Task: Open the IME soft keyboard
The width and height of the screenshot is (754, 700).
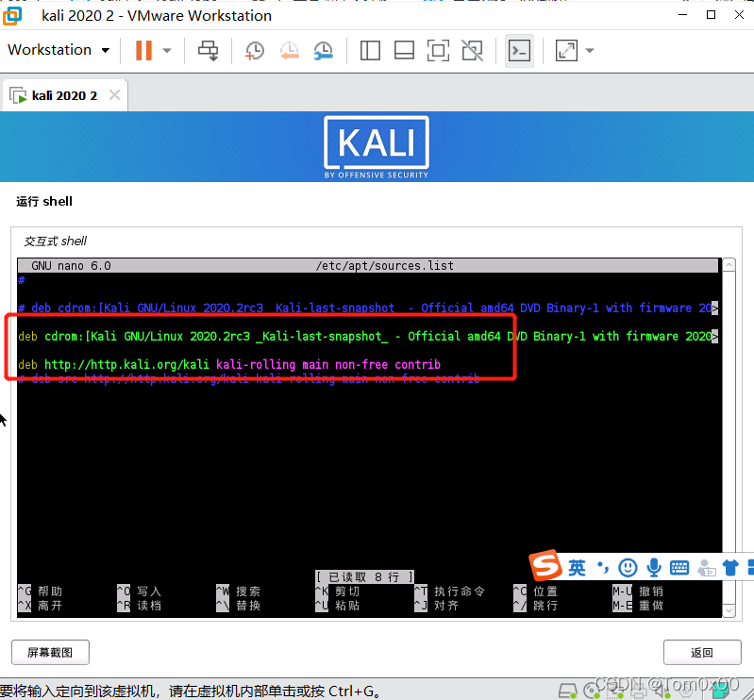Action: [679, 568]
